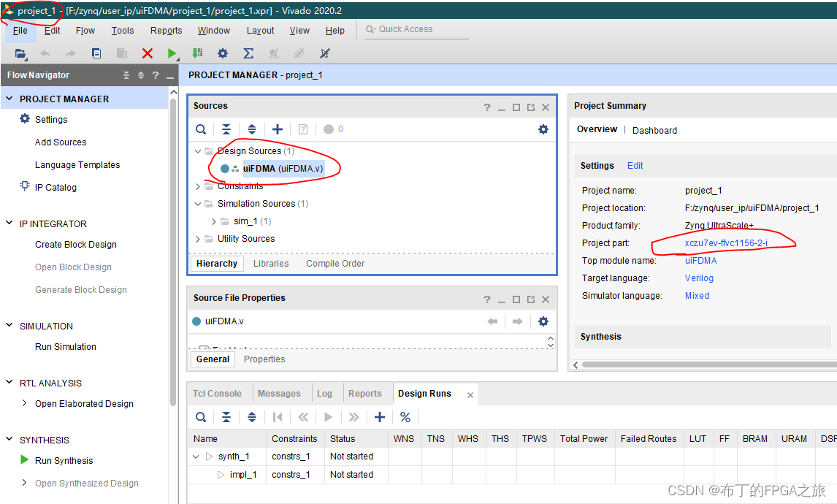
Task: Expand the Utility Sources folder
Action: click(x=197, y=239)
